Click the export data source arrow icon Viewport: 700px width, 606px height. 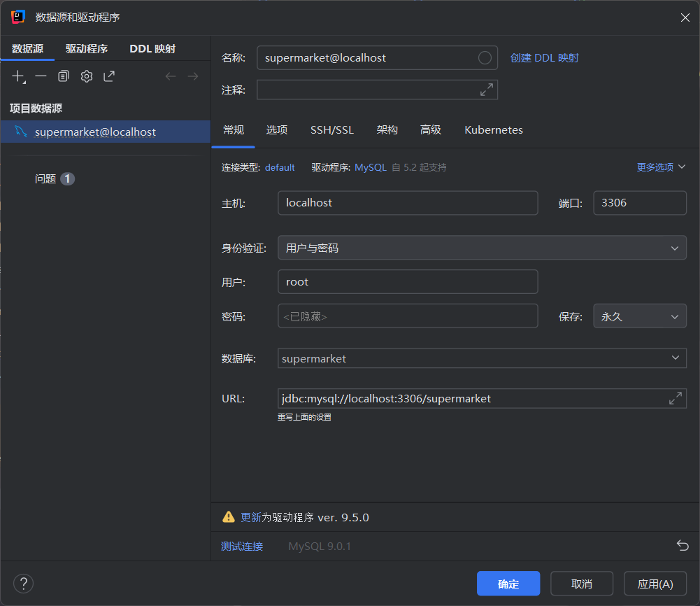point(109,76)
